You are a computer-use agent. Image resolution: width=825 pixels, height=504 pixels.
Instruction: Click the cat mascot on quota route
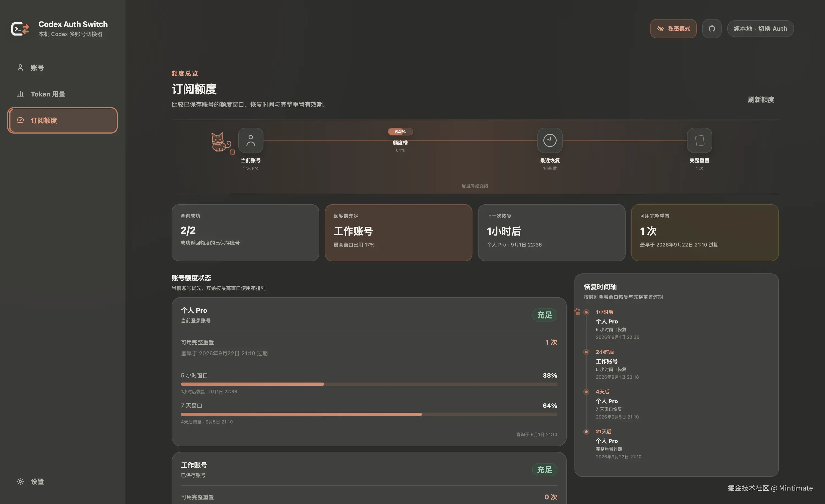(x=221, y=142)
